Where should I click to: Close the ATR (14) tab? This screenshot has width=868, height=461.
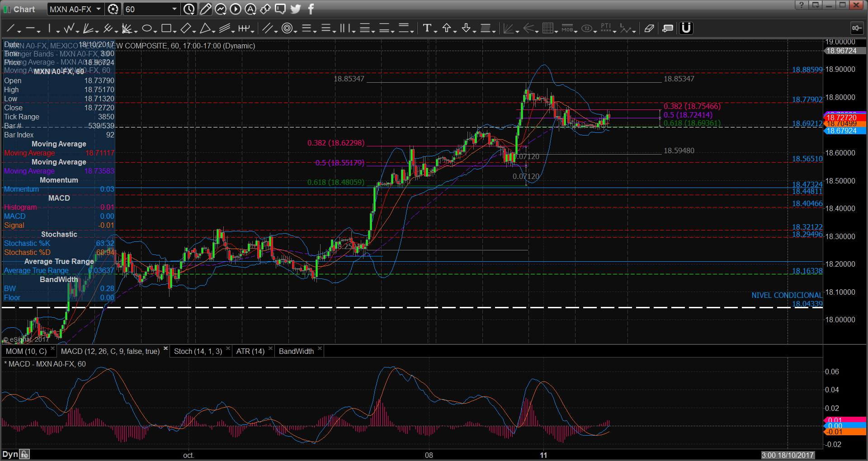tap(271, 349)
